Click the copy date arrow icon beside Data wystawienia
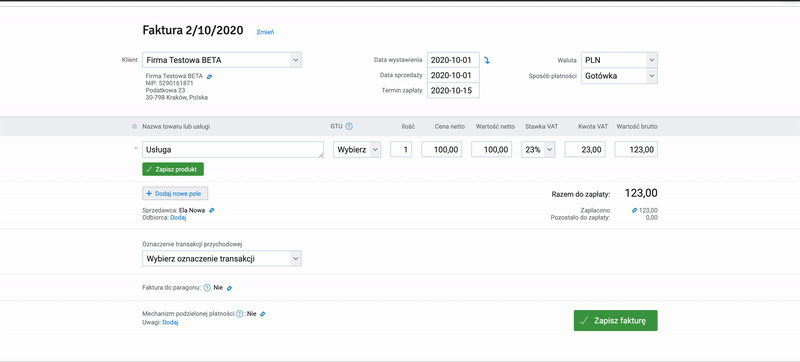The height and width of the screenshot is (362, 800). 487,60
